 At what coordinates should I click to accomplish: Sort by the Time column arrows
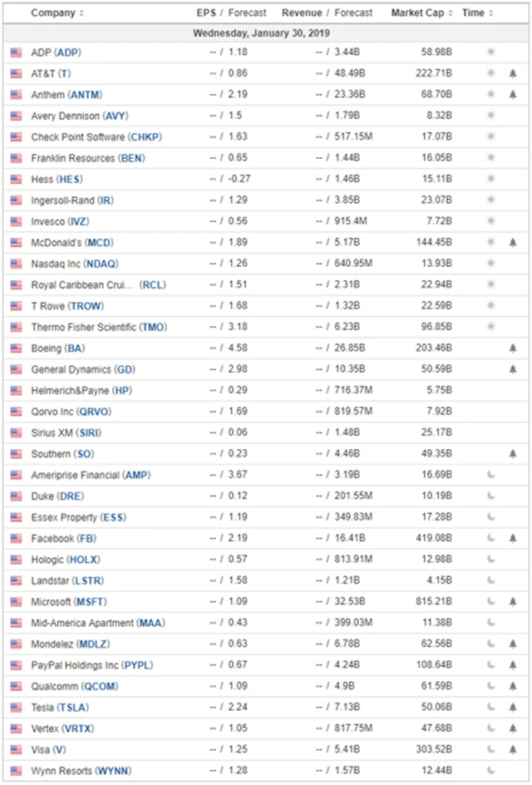490,13
